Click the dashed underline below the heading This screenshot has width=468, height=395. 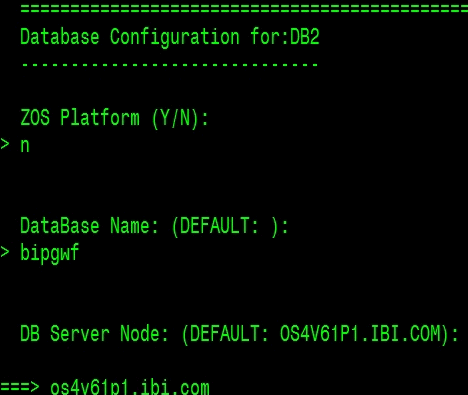click(x=170, y=64)
